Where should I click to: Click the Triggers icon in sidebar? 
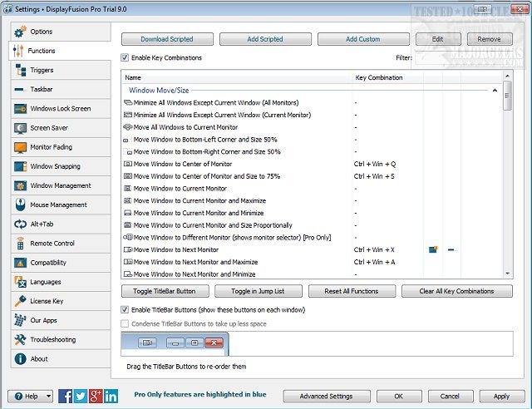tap(20, 70)
